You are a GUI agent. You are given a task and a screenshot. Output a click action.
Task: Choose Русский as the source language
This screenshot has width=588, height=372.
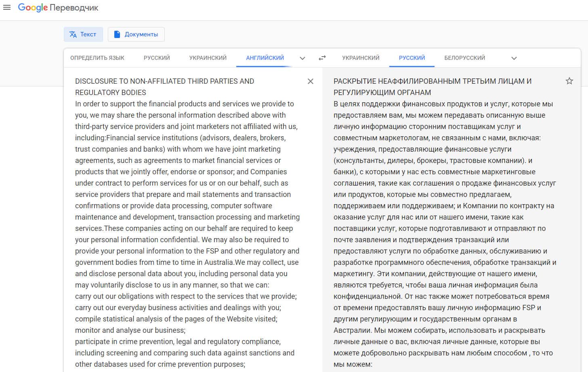pyautogui.click(x=157, y=58)
